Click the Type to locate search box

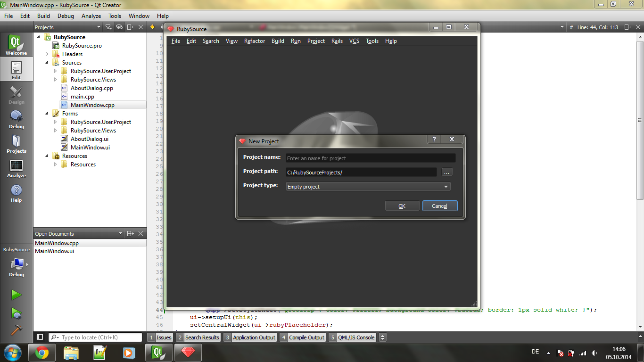pyautogui.click(x=95, y=337)
